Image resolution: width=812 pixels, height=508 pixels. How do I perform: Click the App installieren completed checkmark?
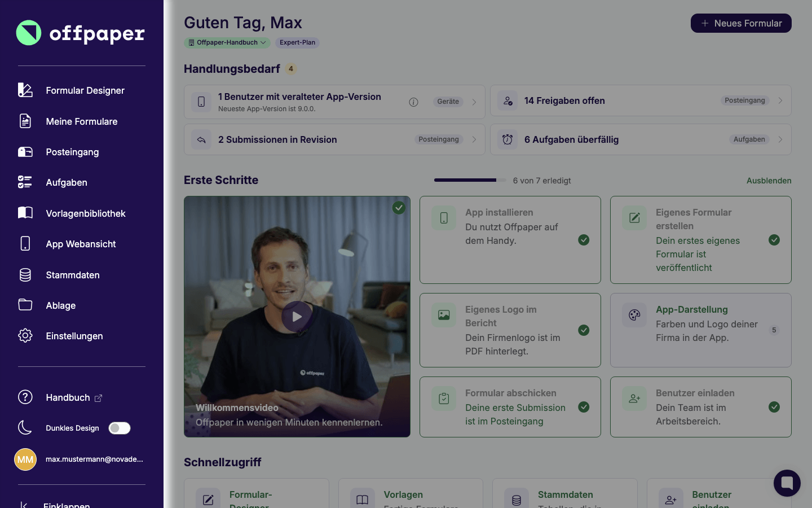(584, 240)
